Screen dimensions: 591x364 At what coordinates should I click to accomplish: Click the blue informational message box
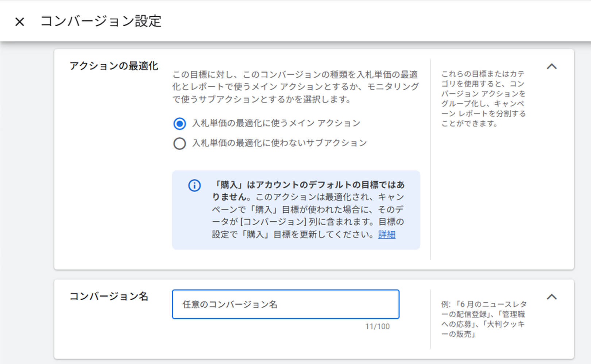point(296,210)
